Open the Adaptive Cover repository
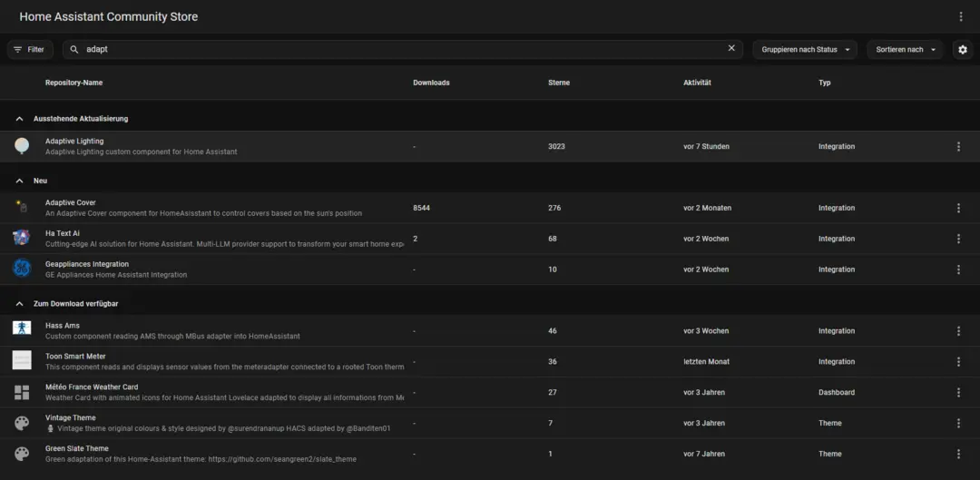 [x=70, y=202]
